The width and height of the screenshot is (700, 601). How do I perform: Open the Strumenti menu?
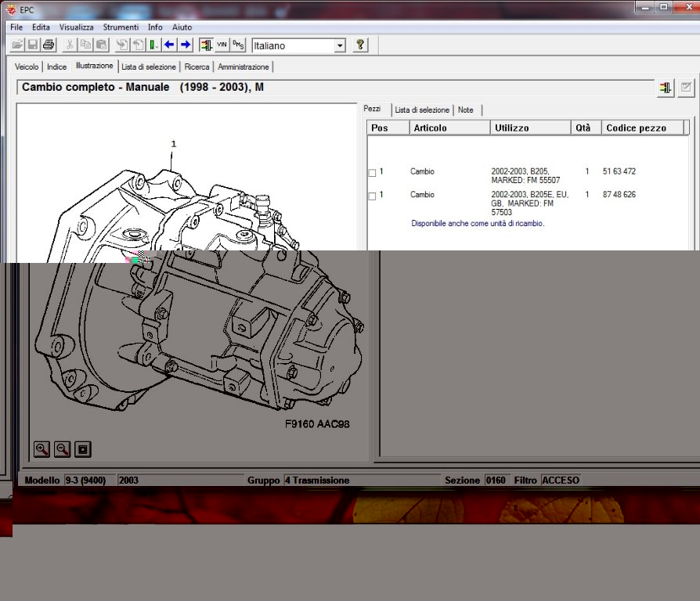pos(121,27)
